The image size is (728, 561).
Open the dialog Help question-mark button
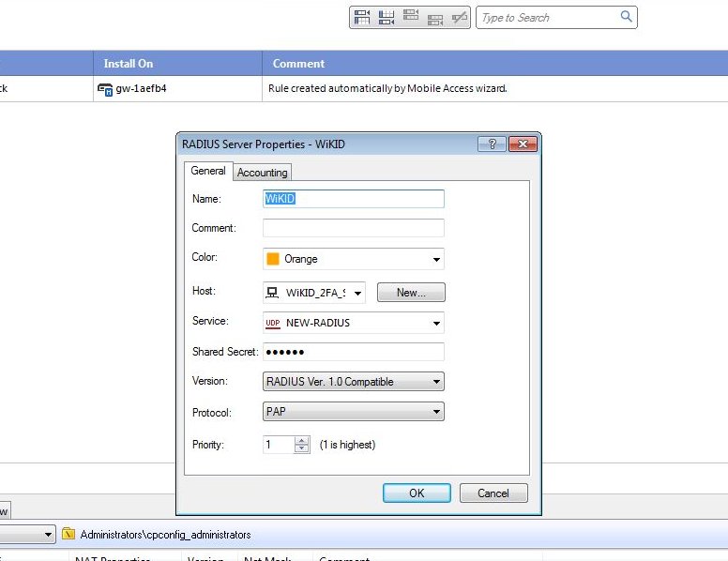tap(492, 144)
